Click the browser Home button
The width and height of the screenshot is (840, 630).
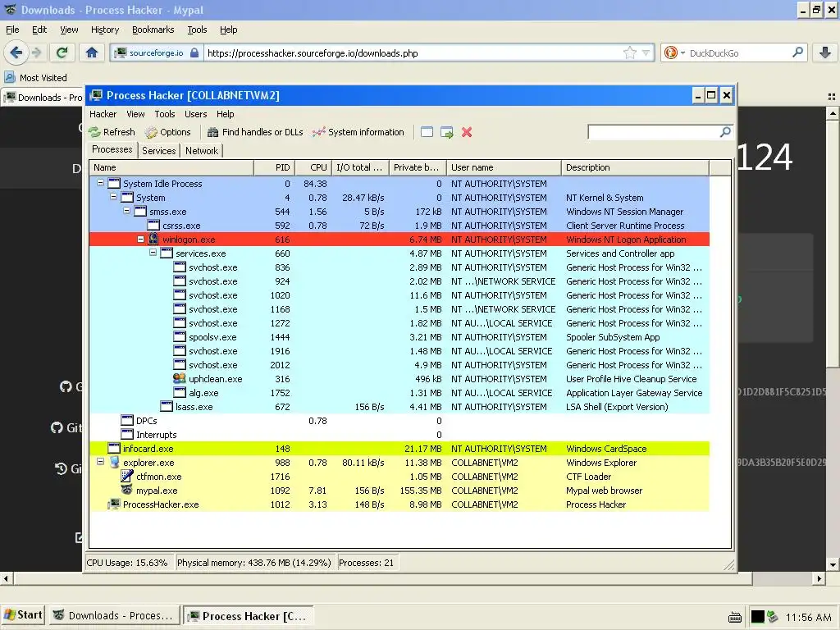(92, 52)
